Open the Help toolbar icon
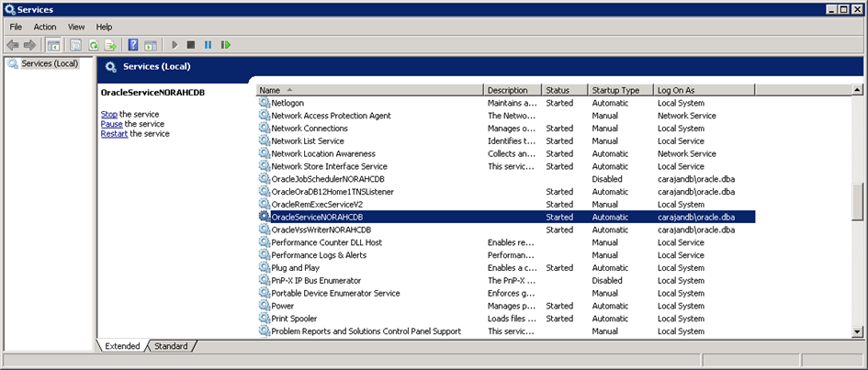868x370 pixels. (133, 45)
